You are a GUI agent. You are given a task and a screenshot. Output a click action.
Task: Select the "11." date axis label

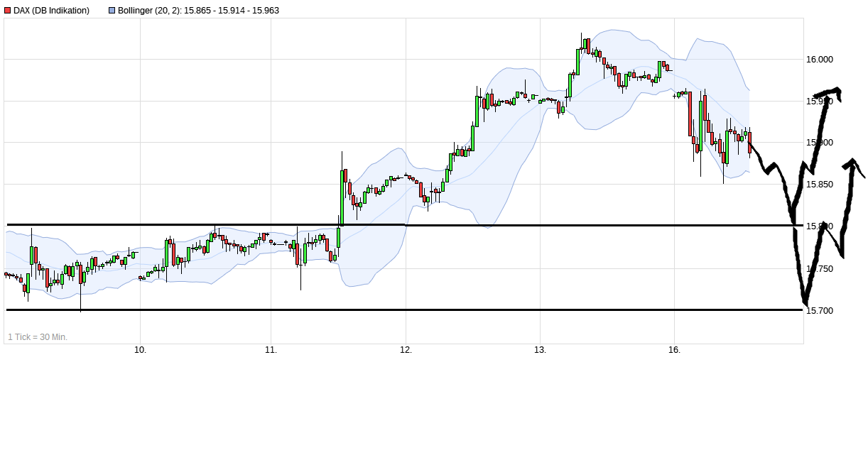(x=271, y=350)
